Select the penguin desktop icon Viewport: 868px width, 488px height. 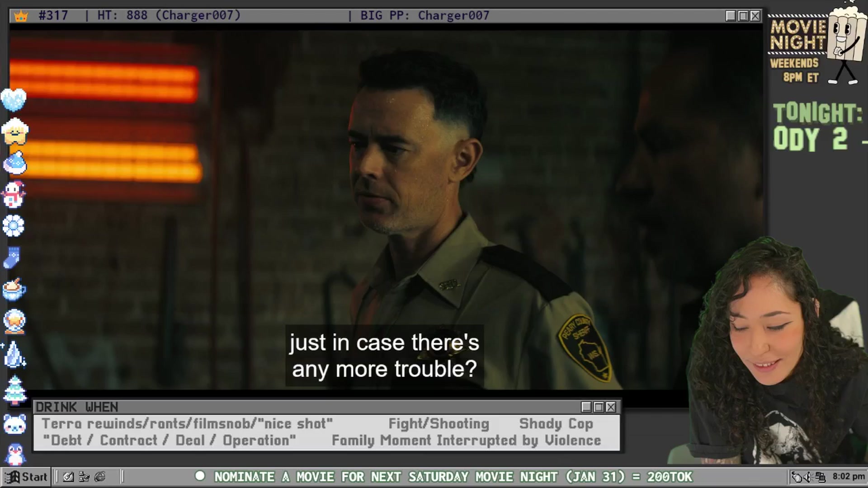(x=15, y=454)
